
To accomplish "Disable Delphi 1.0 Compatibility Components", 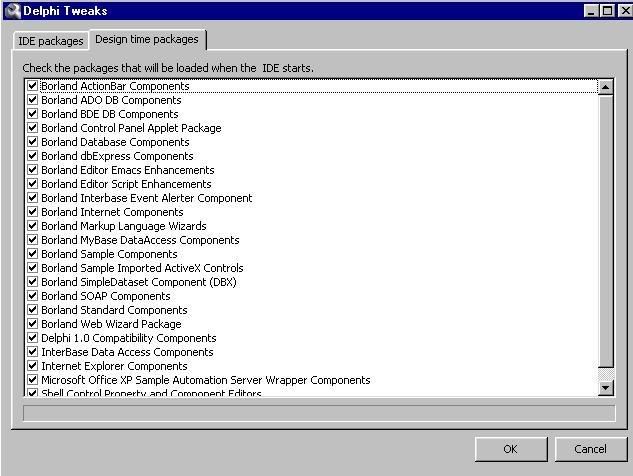I will (x=33, y=338).
